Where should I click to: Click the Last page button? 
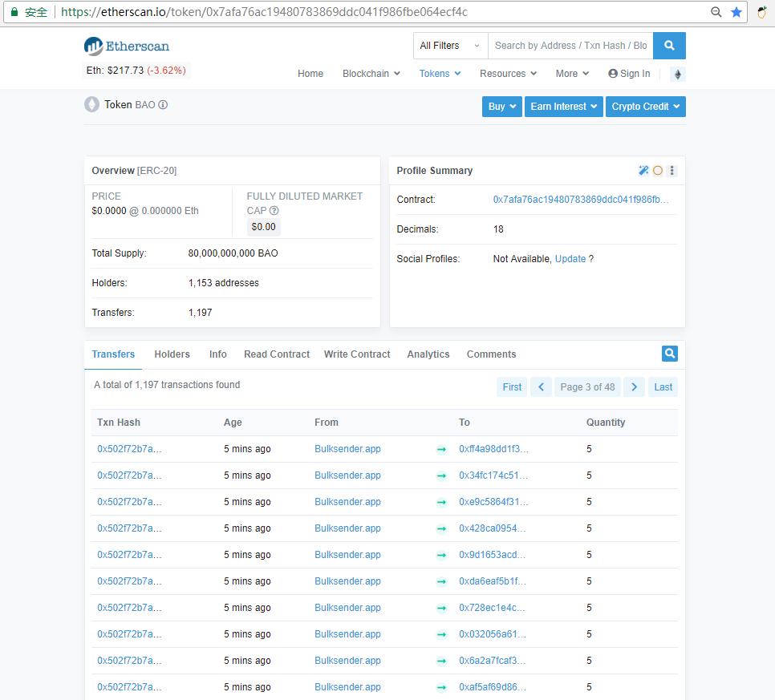click(663, 386)
